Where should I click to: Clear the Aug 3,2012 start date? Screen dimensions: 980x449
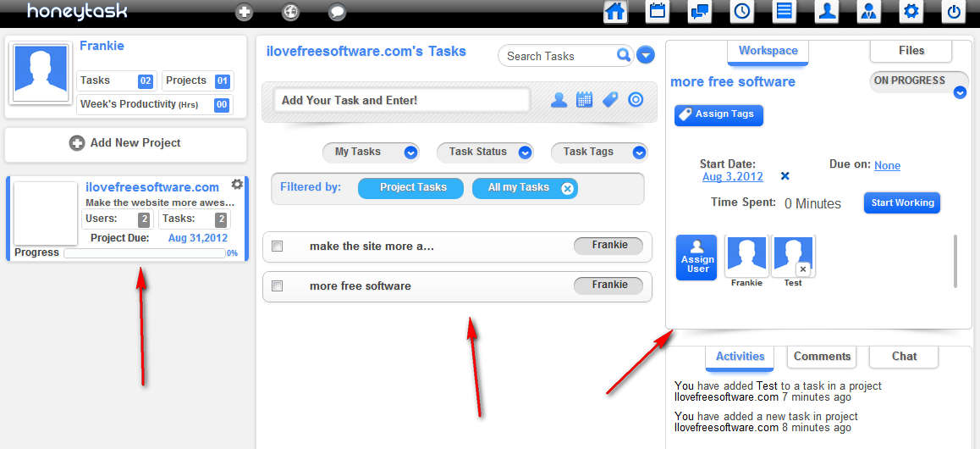click(785, 176)
